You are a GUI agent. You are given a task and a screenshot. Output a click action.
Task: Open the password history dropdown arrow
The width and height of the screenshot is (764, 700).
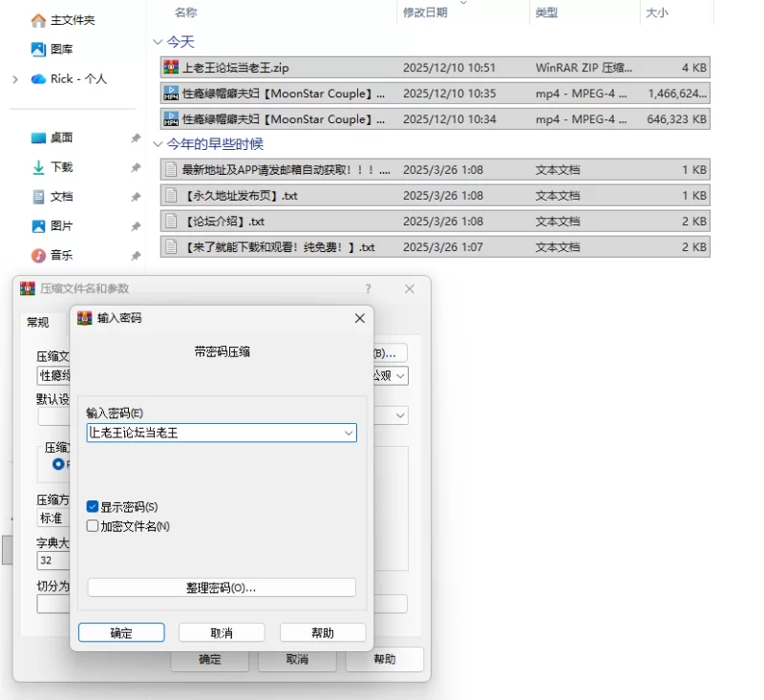[x=349, y=433]
